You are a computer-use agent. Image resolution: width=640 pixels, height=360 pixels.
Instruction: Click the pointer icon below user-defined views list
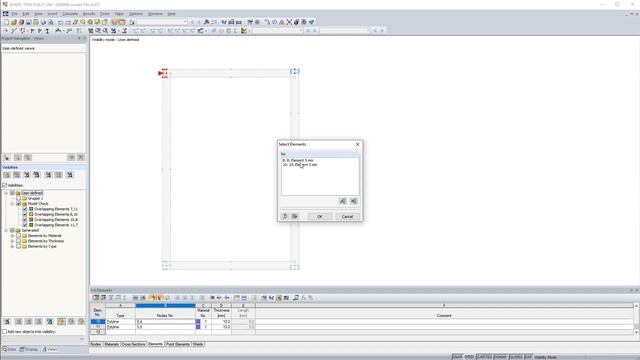7,157
